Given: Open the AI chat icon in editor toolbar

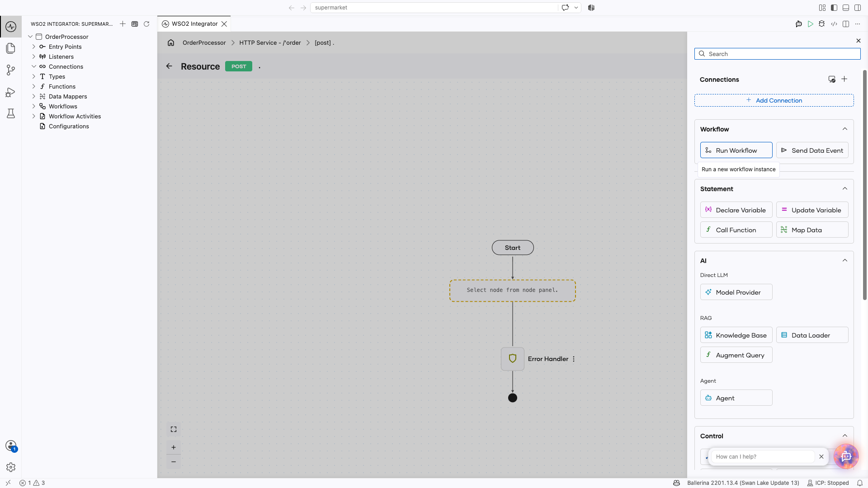Looking at the screenshot, I should pos(798,24).
